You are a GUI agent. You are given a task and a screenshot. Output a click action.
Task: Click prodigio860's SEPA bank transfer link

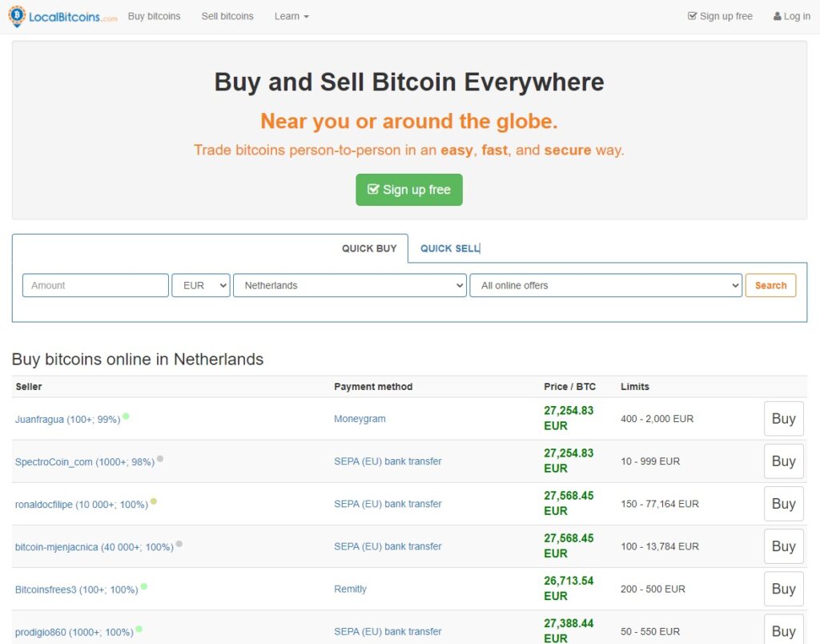tap(388, 631)
